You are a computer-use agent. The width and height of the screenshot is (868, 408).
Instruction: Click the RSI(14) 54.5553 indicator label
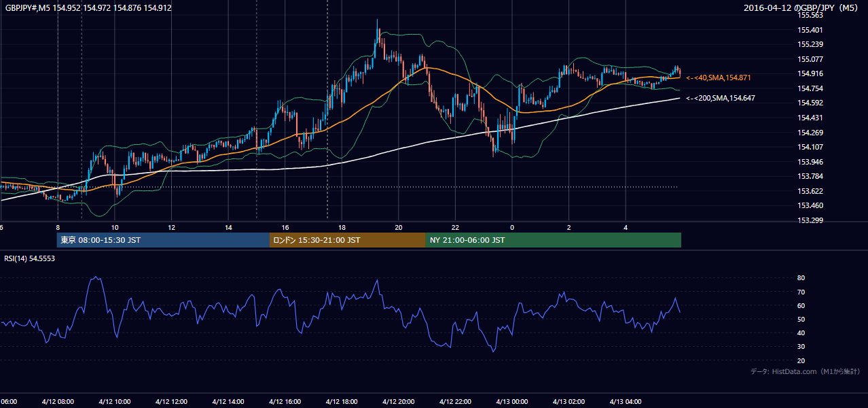pos(30,259)
